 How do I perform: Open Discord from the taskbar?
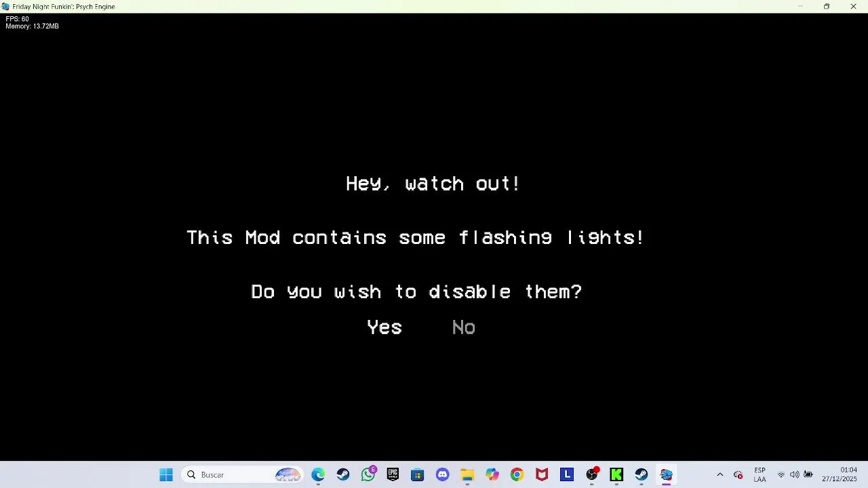click(x=443, y=475)
